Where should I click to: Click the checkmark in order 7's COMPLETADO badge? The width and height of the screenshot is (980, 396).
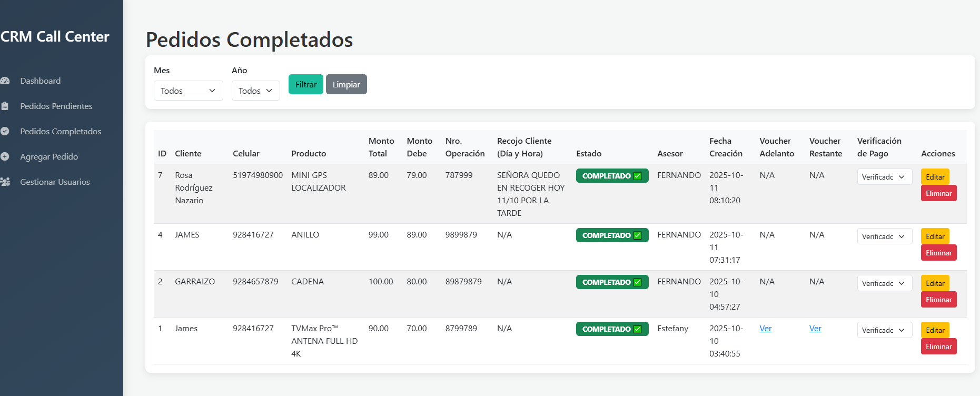pyautogui.click(x=638, y=176)
